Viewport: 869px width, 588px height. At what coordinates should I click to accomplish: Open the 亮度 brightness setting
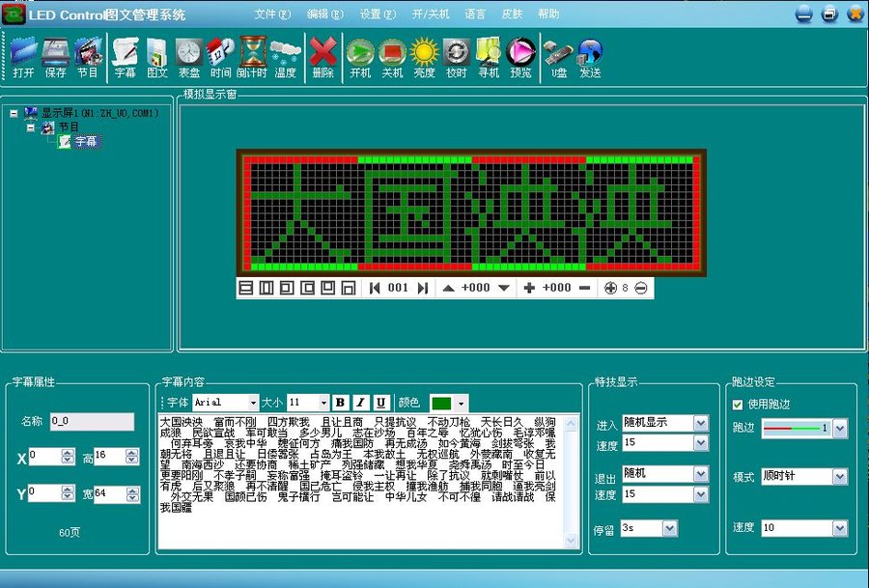(424, 57)
